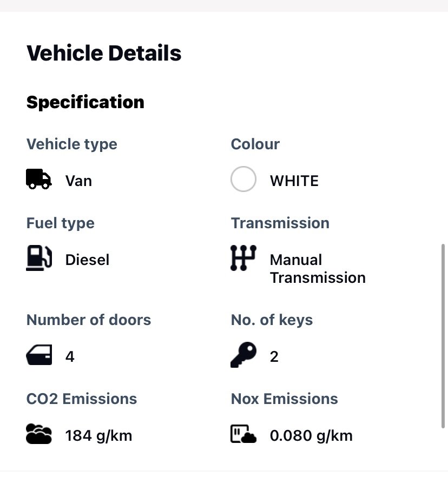Click the diesel fuel pump icon
This screenshot has height=477, width=448.
click(x=39, y=258)
